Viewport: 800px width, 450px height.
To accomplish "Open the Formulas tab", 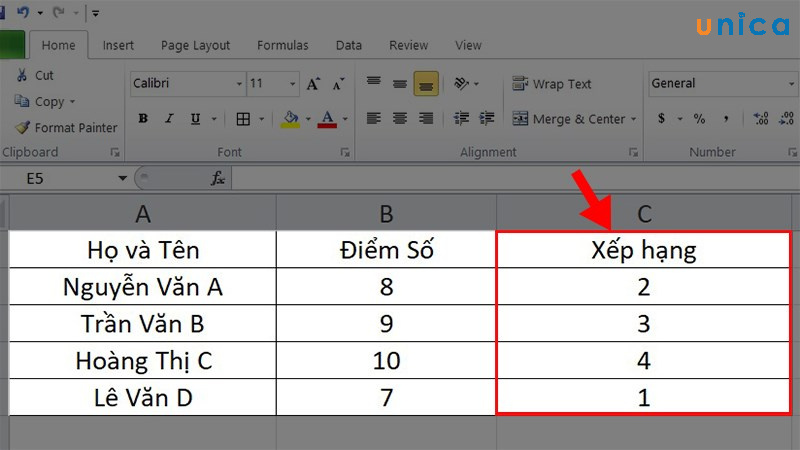I will pos(283,45).
